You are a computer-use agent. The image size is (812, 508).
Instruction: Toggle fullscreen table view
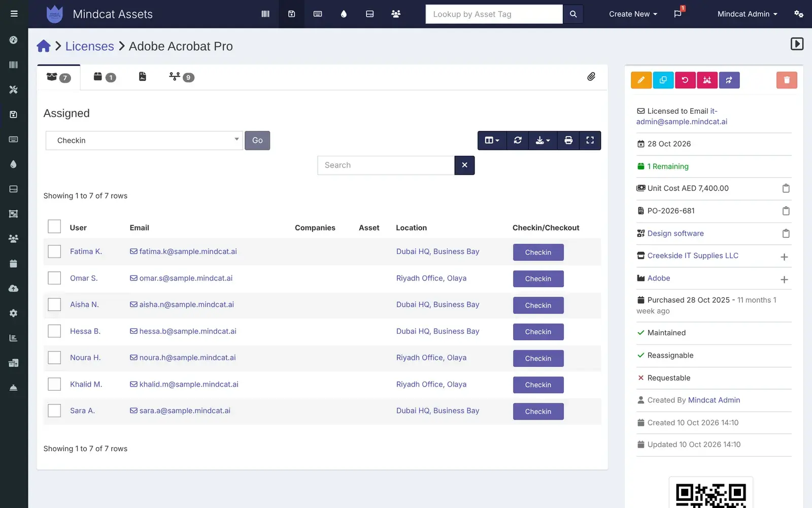tap(590, 140)
